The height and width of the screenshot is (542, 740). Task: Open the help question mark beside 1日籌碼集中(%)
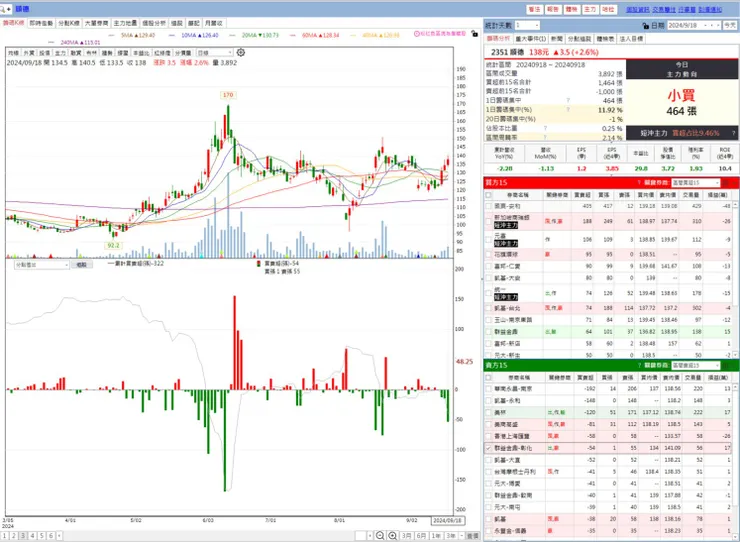568,110
